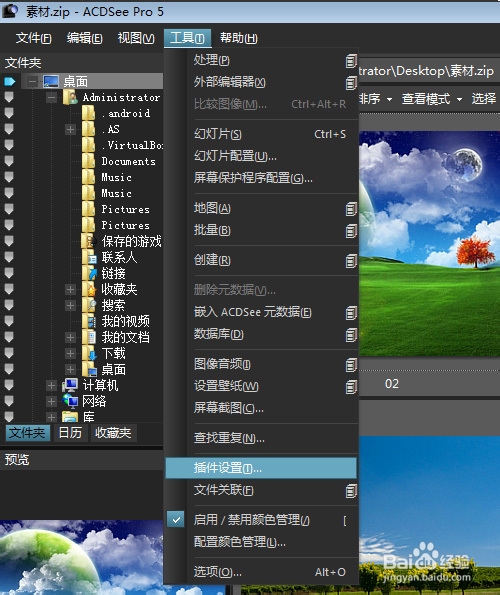Expand the 地图(A) submenu
Screen dimensions: 500x595
coord(262,208)
